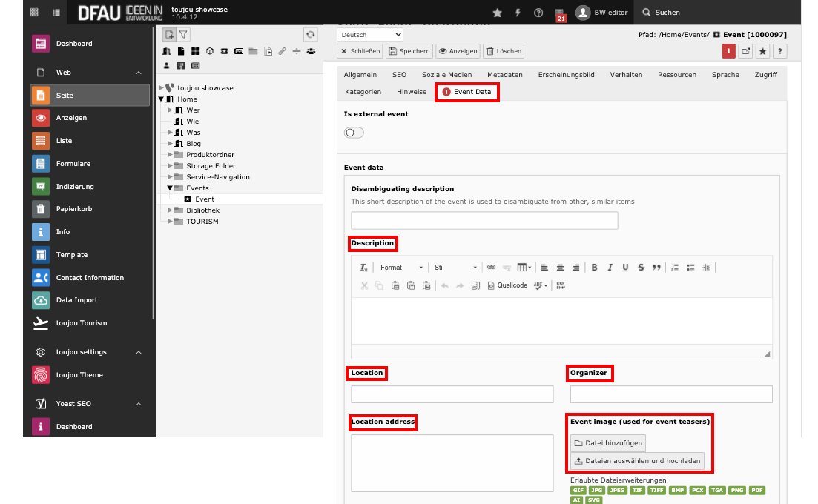Insert a link in Description editor

tap(491, 268)
